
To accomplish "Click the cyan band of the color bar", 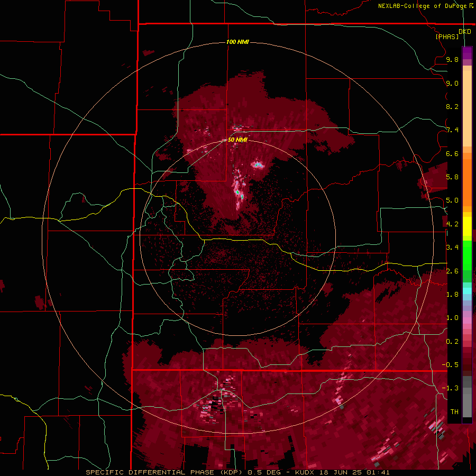I will (x=467, y=291).
